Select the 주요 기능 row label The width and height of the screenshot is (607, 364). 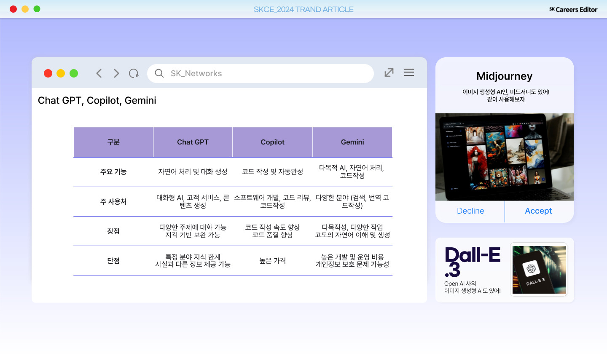pyautogui.click(x=113, y=172)
